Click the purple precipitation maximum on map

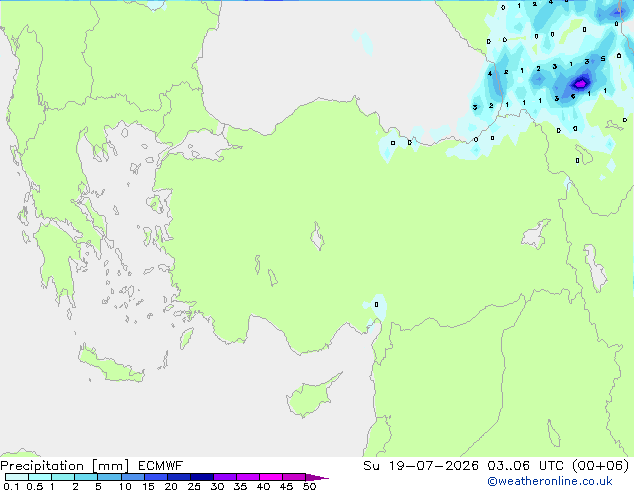pos(581,84)
